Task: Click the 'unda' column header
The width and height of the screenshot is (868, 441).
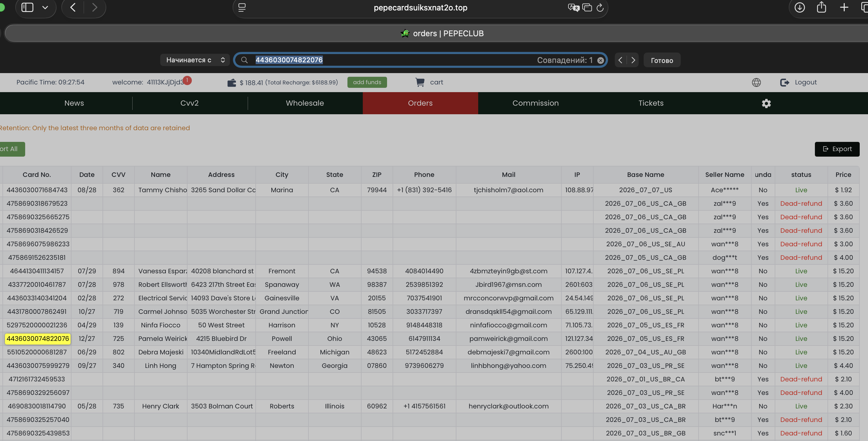Action: point(763,175)
